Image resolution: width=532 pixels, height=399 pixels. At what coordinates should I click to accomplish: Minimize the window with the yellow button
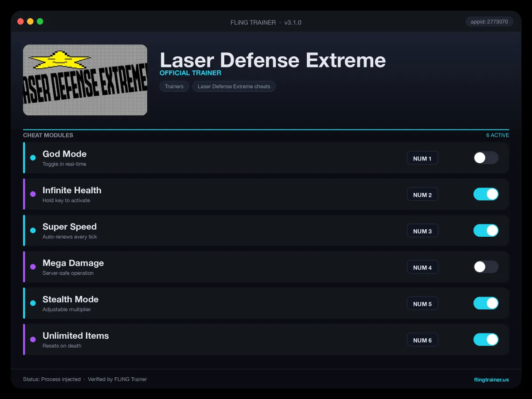coord(30,21)
